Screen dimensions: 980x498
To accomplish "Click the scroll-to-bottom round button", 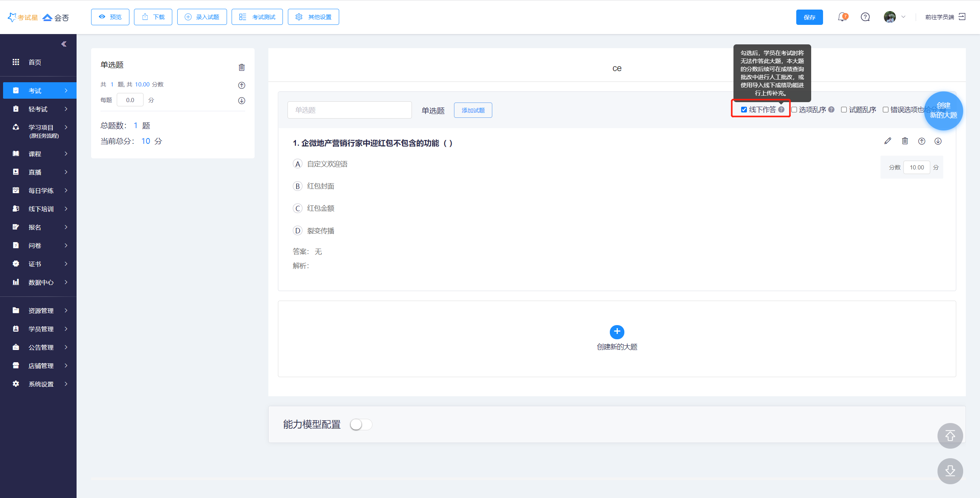I will [x=950, y=471].
